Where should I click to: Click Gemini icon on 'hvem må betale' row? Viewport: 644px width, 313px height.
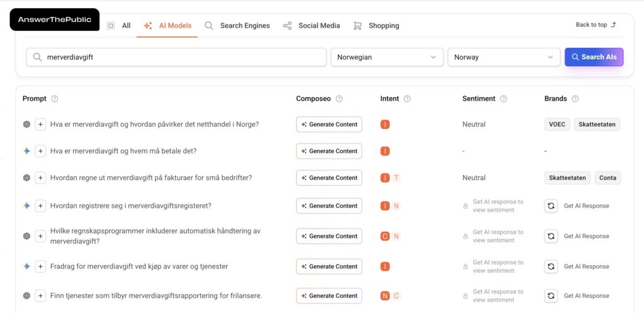tap(26, 151)
